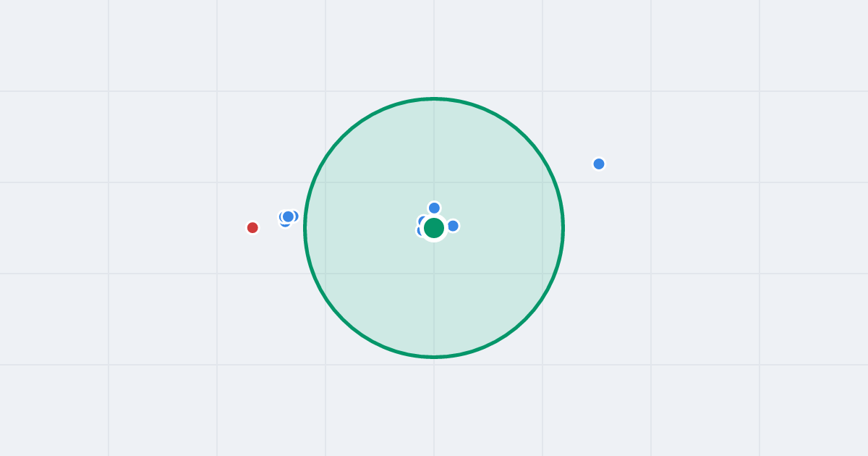Click the red dot marker
Image resolution: width=868 pixels, height=456 pixels.
[252, 227]
